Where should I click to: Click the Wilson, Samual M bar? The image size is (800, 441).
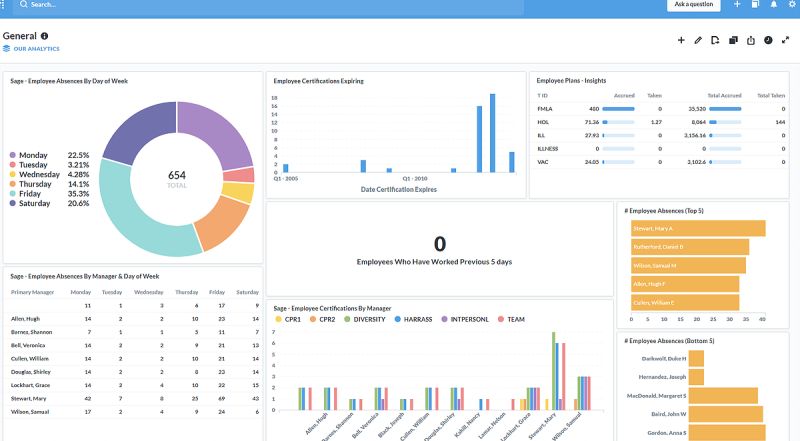click(x=688, y=265)
